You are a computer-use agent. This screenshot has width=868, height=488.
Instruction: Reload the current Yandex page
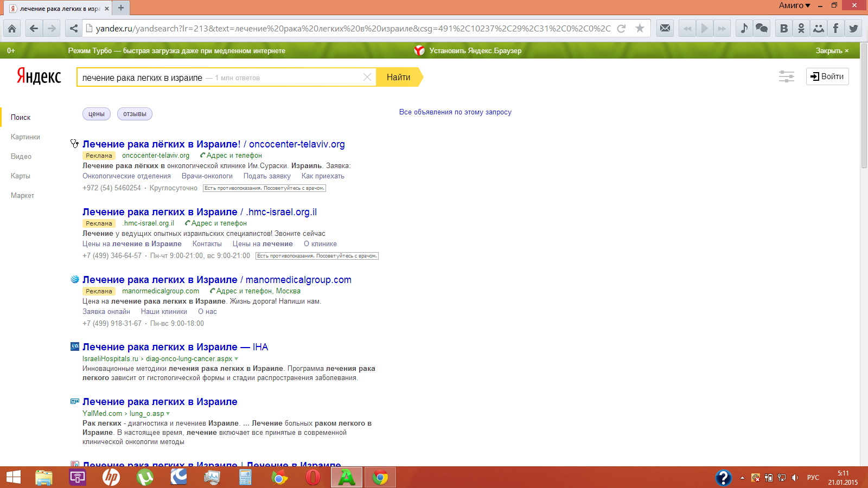click(x=622, y=28)
